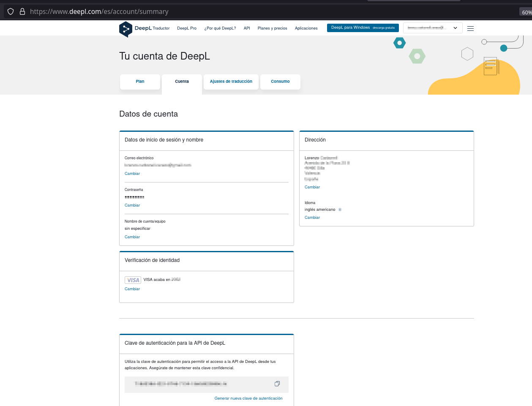
Task: Click DeepL para Windows download button
Action: tap(363, 28)
